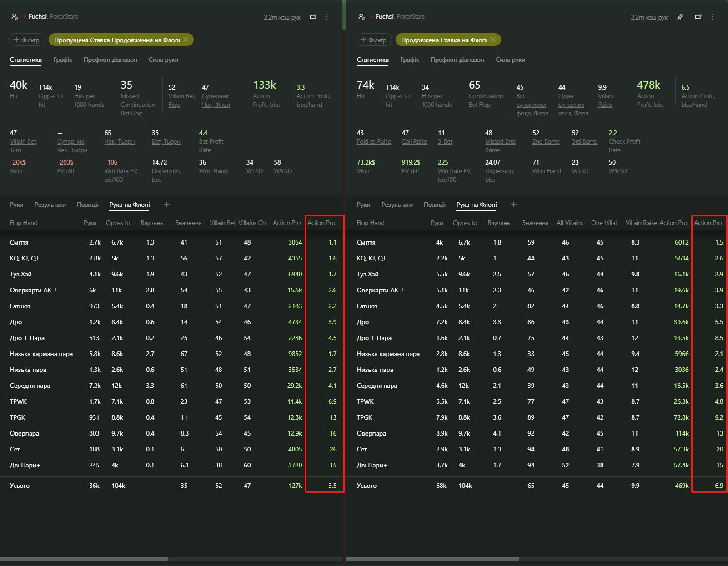Open right panel in new window icon
This screenshot has width=728, height=566.
pyautogui.click(x=698, y=17)
